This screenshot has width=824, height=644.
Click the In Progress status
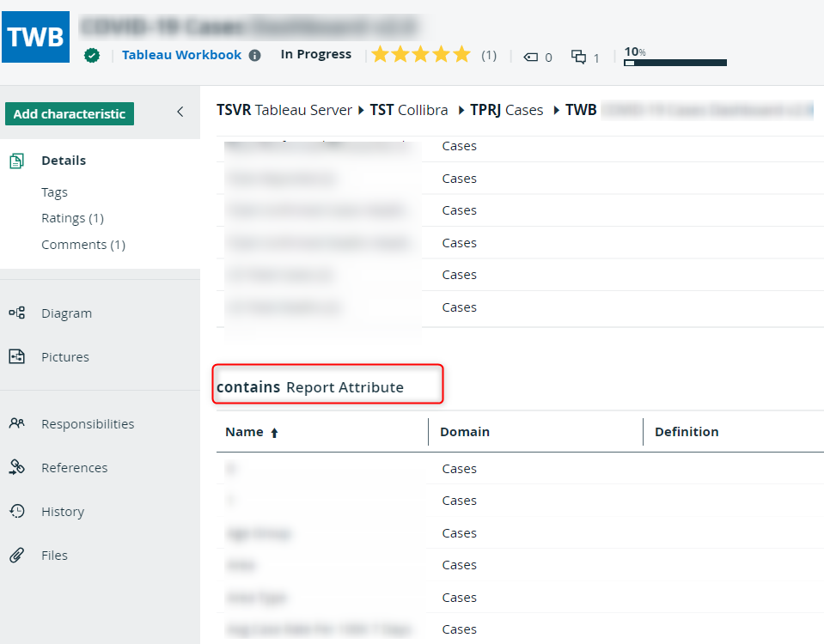316,55
